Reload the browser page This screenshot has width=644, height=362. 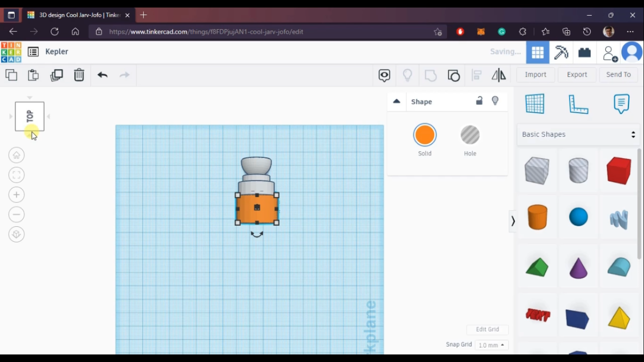[x=55, y=32]
